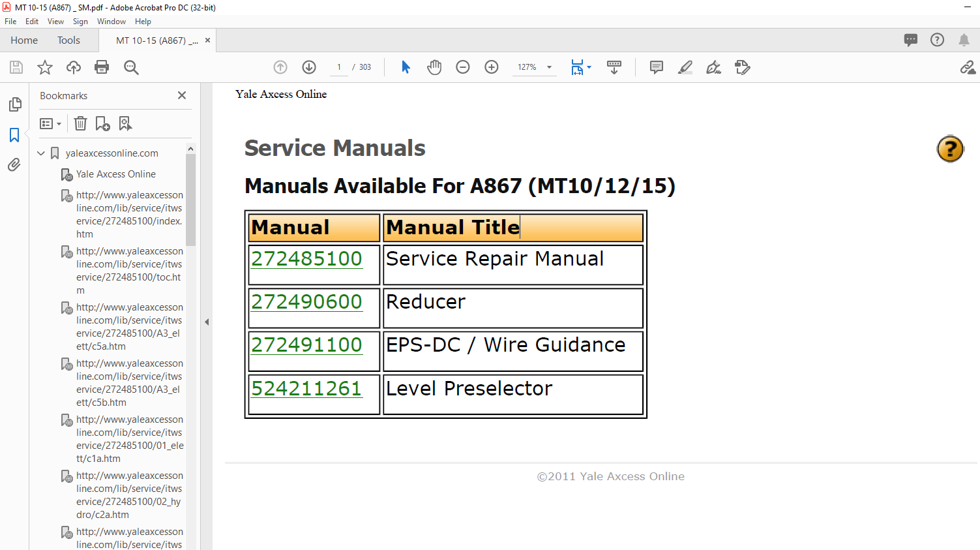Click the scrolling mode keyboard icon
The image size is (980, 550).
(614, 67)
